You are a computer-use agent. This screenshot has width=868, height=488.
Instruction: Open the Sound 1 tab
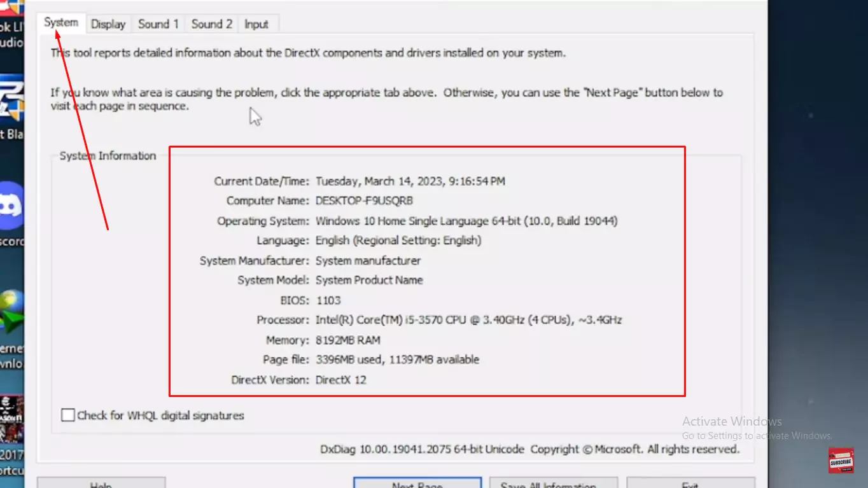[158, 24]
